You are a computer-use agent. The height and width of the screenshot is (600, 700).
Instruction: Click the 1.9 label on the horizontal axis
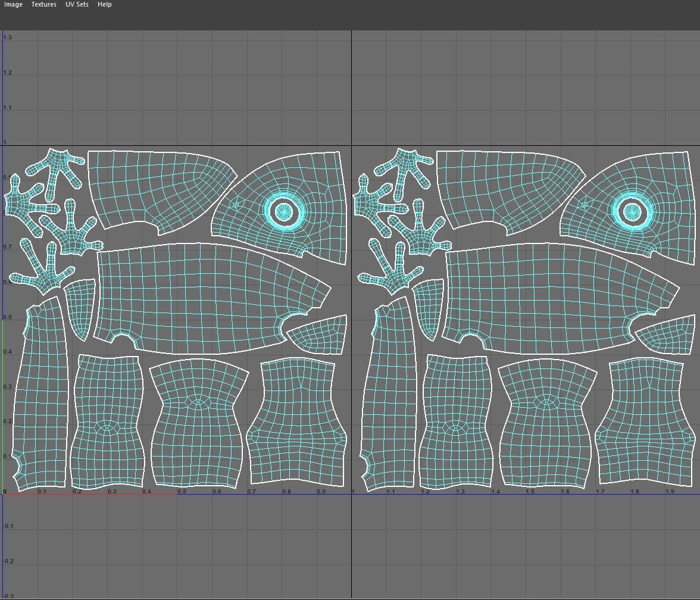[x=670, y=492]
